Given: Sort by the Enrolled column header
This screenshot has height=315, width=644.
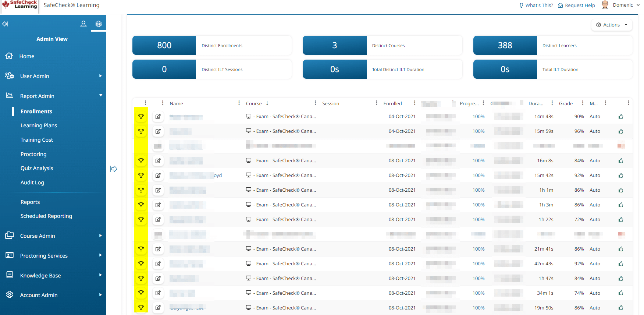Looking at the screenshot, I should 392,103.
